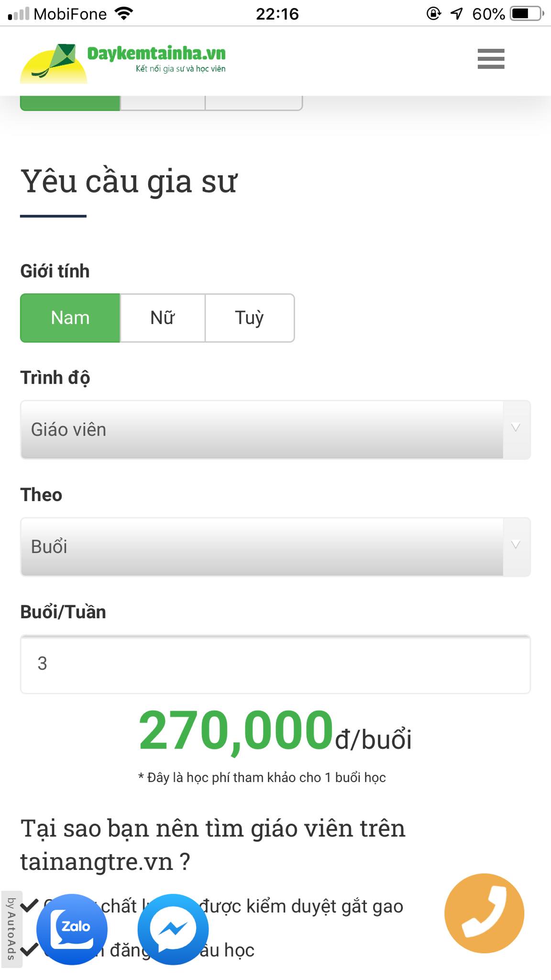This screenshot has height=980, width=551.
Task: Select Nữ gender option
Action: (x=163, y=318)
